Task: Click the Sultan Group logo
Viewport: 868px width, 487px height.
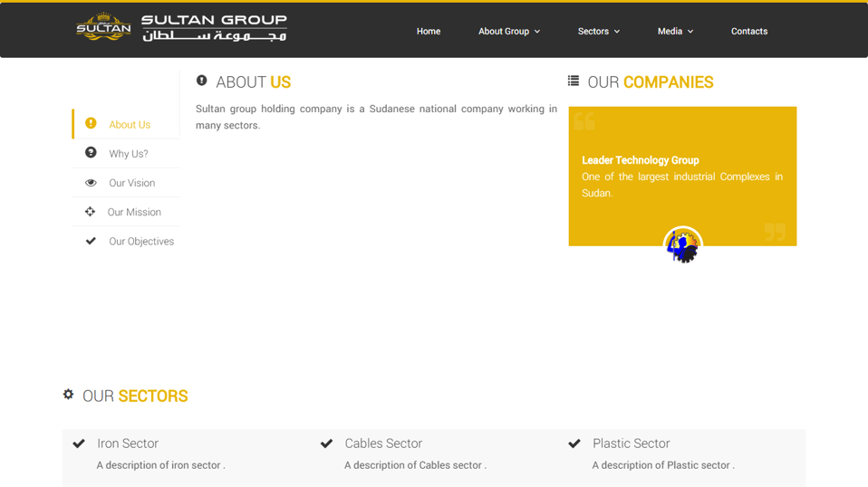Action: click(x=181, y=28)
